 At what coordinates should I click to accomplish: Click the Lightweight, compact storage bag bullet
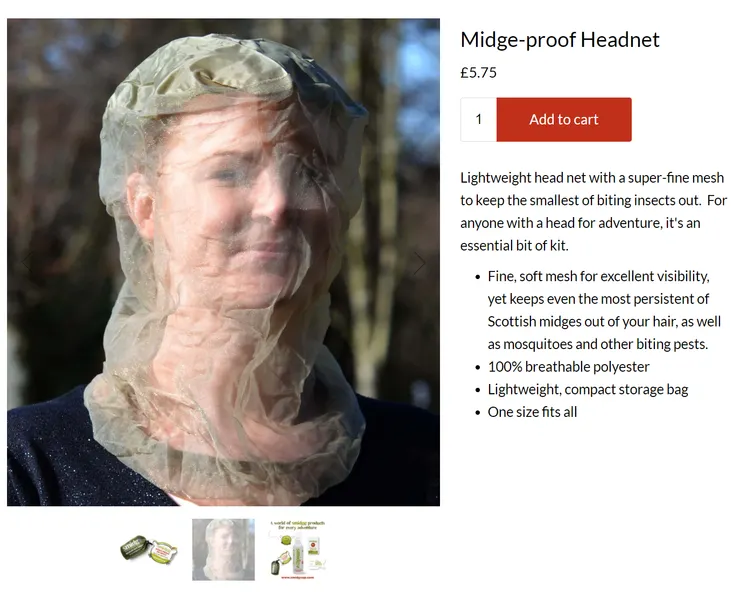588,389
